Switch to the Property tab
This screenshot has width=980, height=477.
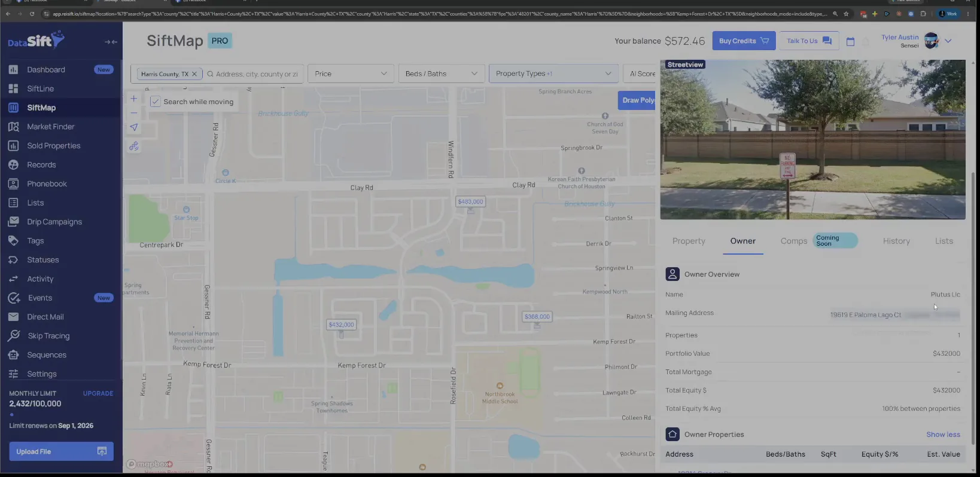pos(689,241)
